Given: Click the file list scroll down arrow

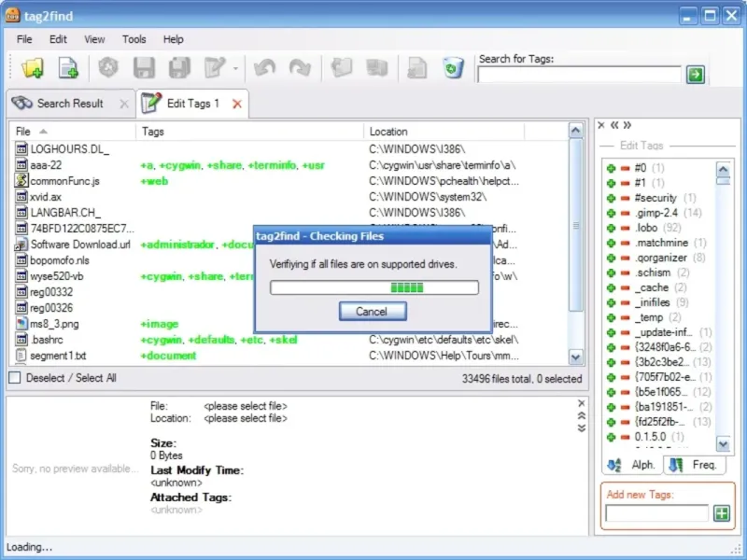Looking at the screenshot, I should 575,357.
